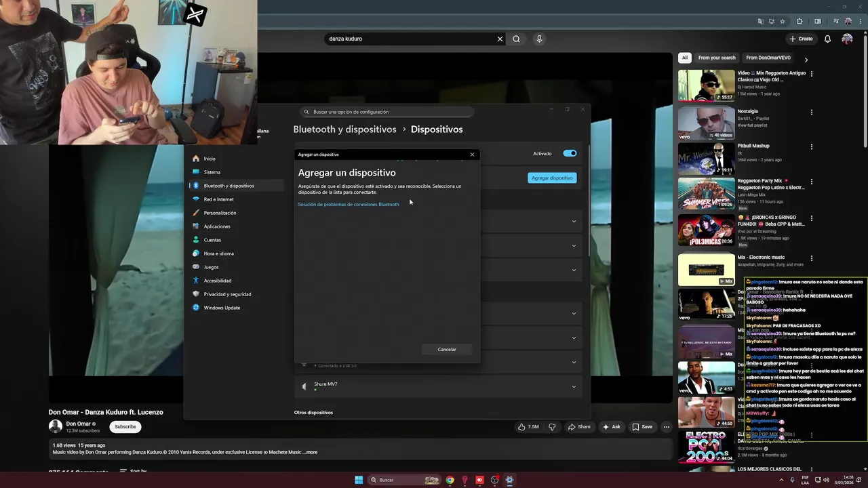
Task: Click the Settings search field
Action: 387,112
